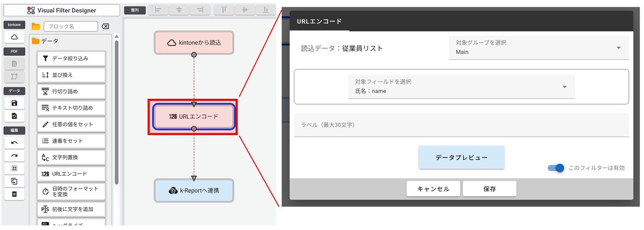Click the キャンセル button
644x230 pixels.
click(x=433, y=189)
